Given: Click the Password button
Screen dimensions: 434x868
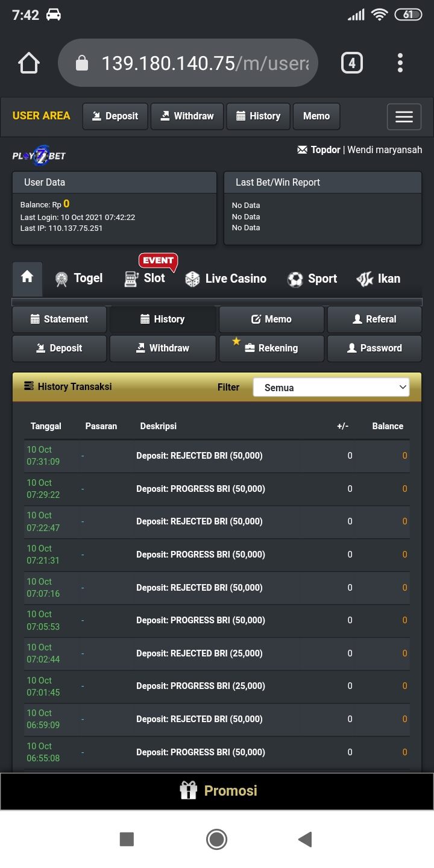Looking at the screenshot, I should click(x=374, y=348).
